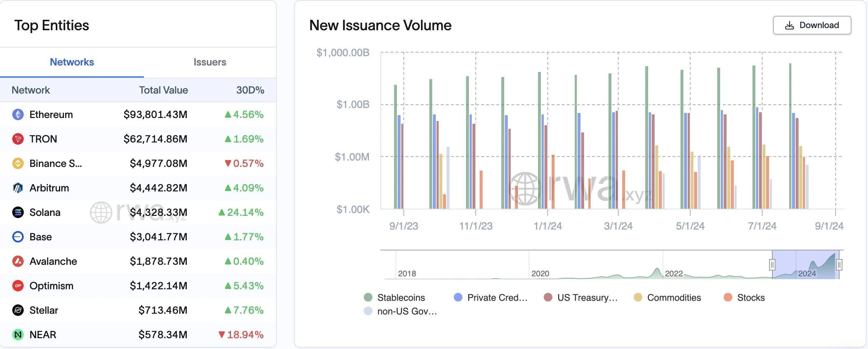Click the TRON network icon
The image size is (868, 349).
(18, 139)
